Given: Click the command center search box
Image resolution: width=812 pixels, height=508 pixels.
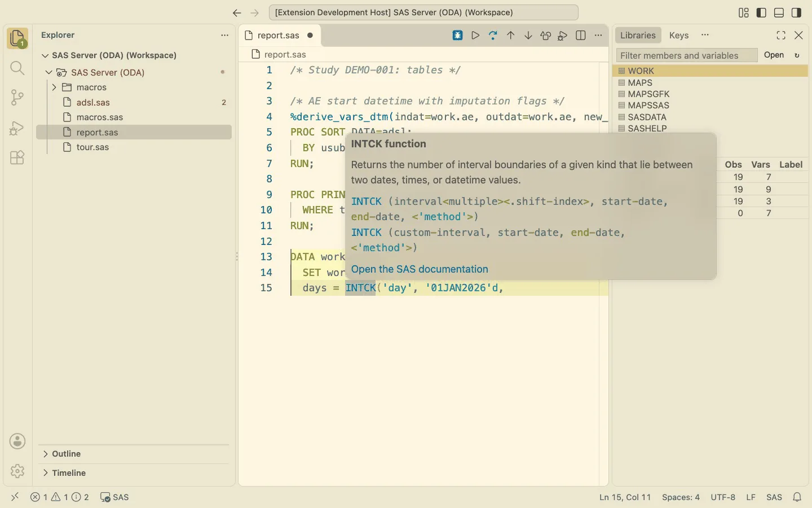Looking at the screenshot, I should click(x=423, y=12).
